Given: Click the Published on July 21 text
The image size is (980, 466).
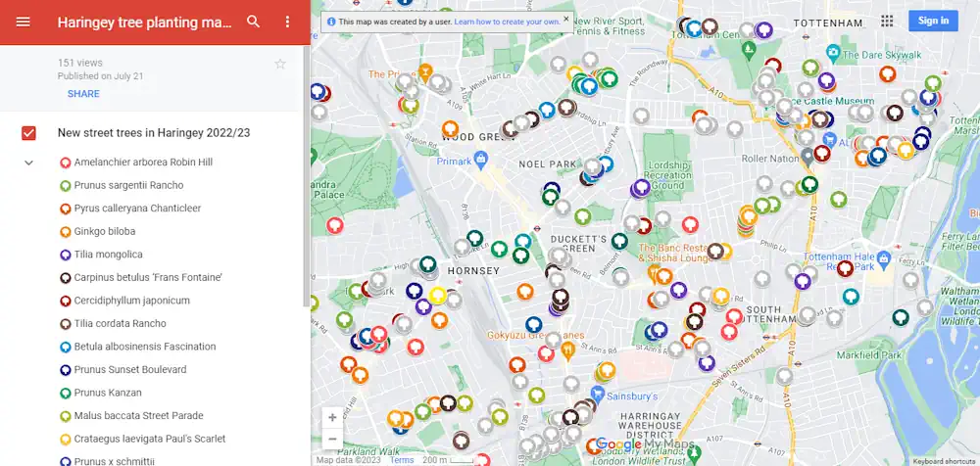Looking at the screenshot, I should [x=101, y=76].
